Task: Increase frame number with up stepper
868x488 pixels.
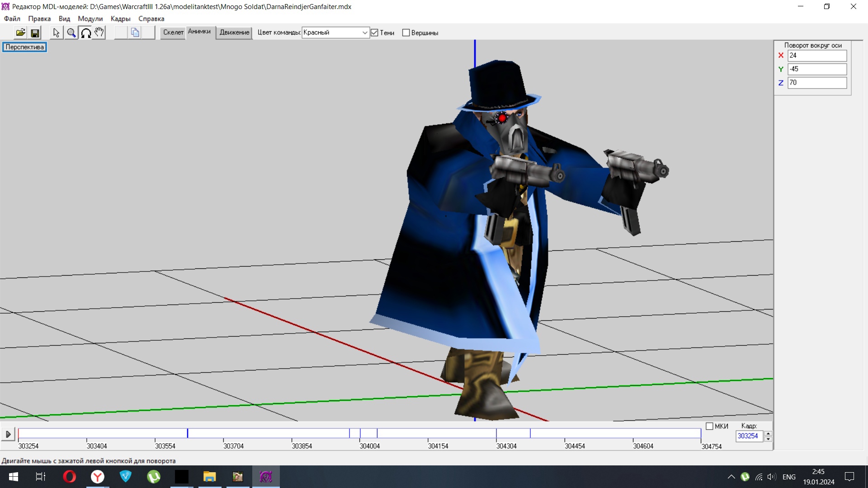Action: (768, 433)
